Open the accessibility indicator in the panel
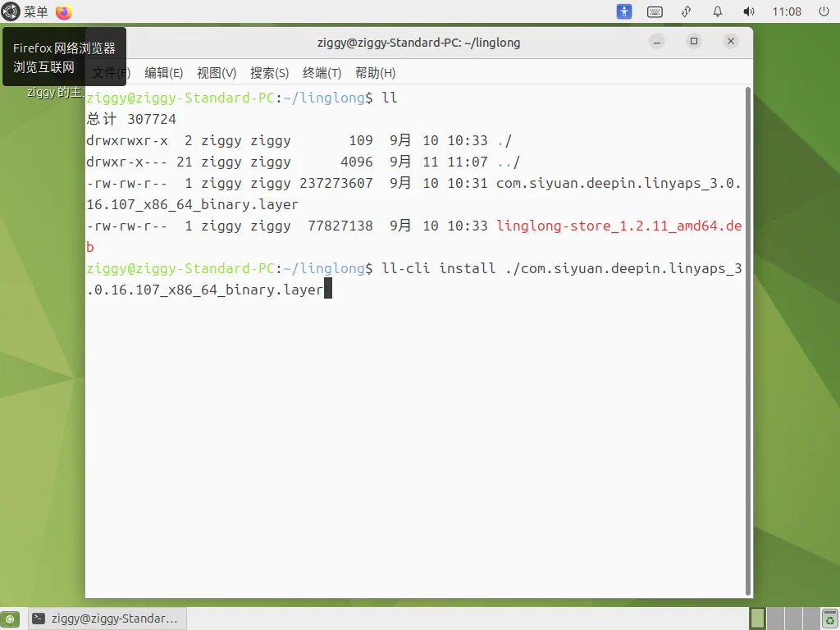Screen dimensions: 840x630 pos(624,11)
